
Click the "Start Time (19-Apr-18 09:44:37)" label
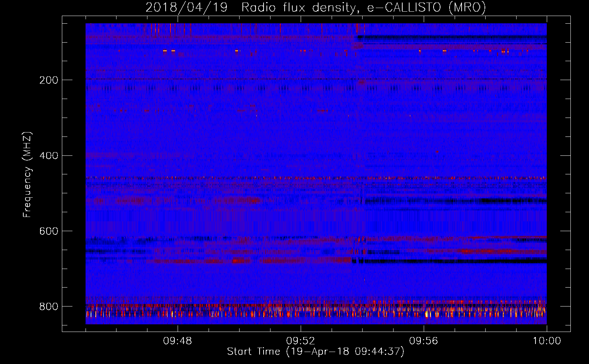tap(316, 352)
